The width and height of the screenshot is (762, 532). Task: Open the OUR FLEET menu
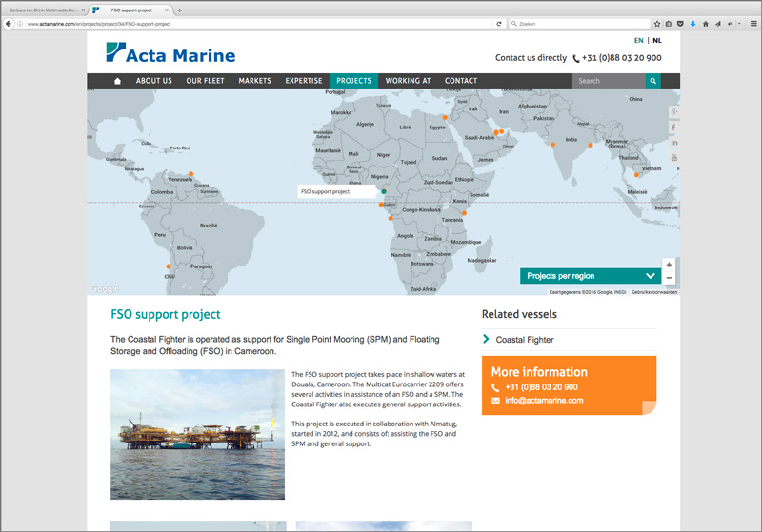point(205,81)
